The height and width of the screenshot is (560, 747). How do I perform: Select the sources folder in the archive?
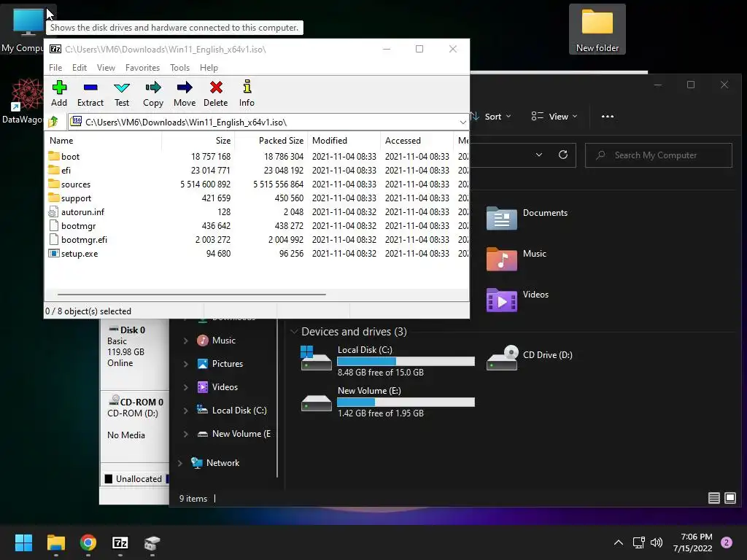[x=76, y=184]
